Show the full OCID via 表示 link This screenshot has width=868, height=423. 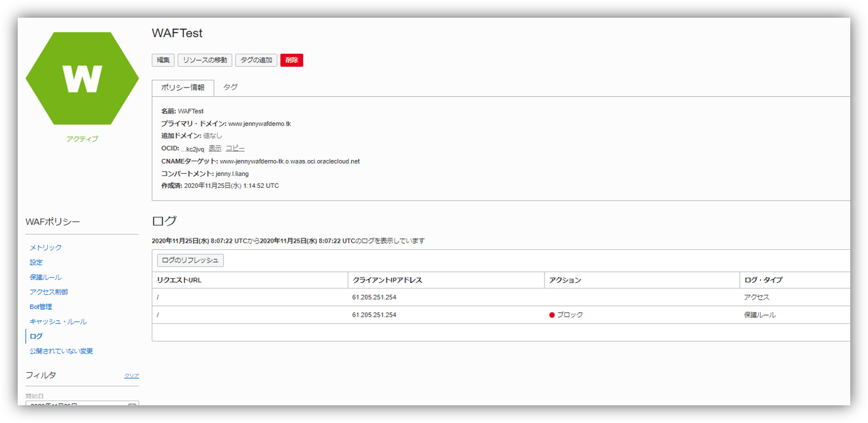(215, 148)
